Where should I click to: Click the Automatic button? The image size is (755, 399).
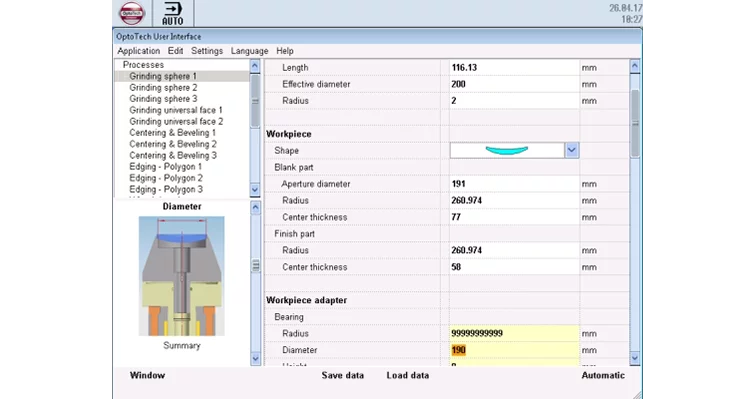(603, 375)
